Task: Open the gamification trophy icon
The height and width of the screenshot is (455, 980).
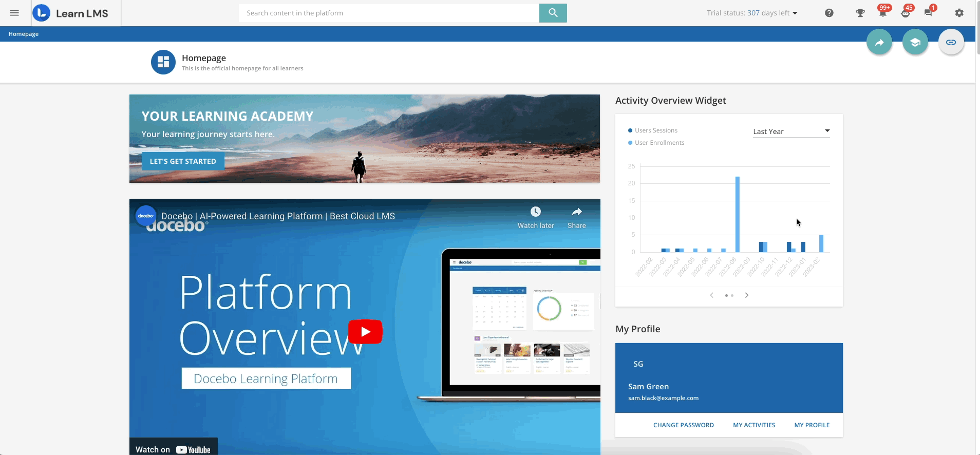Action: [860, 13]
